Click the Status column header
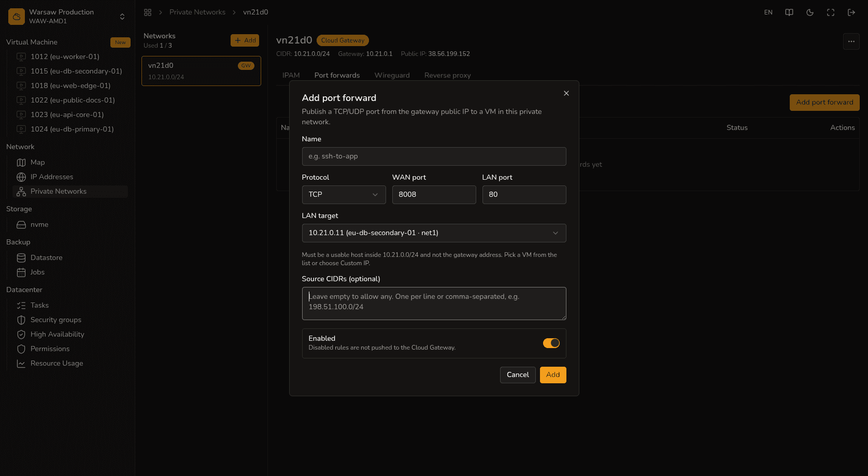 [x=737, y=127]
